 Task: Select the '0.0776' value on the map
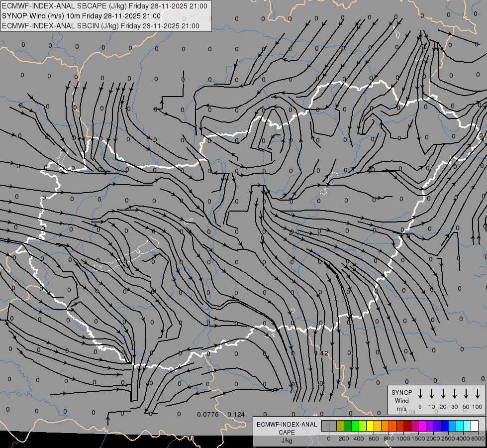[x=208, y=415]
